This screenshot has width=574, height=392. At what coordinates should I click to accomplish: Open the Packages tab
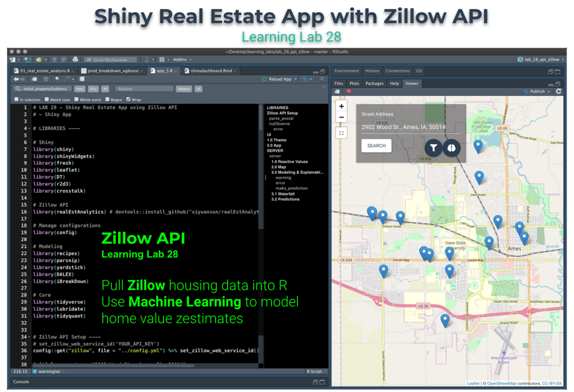(x=374, y=83)
